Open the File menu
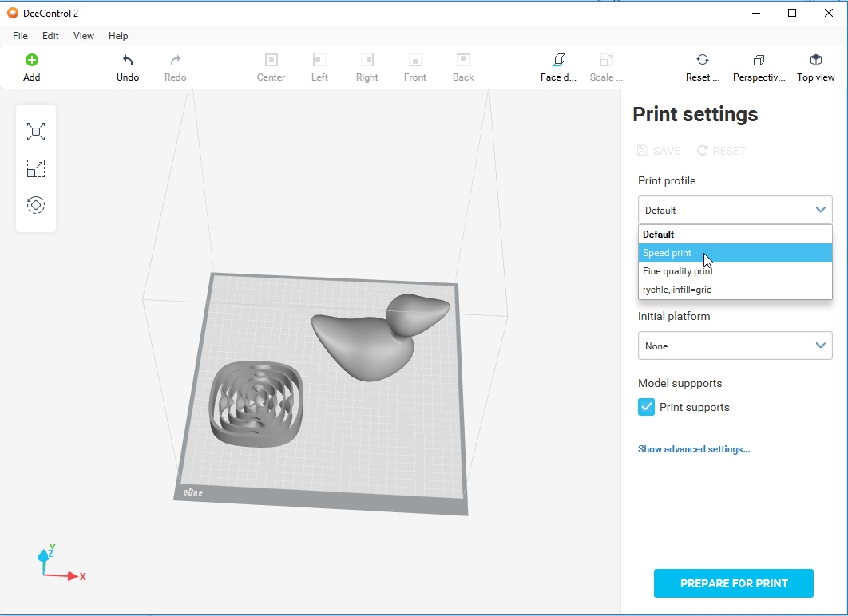Viewport: 848px width, 616px height. [x=20, y=36]
